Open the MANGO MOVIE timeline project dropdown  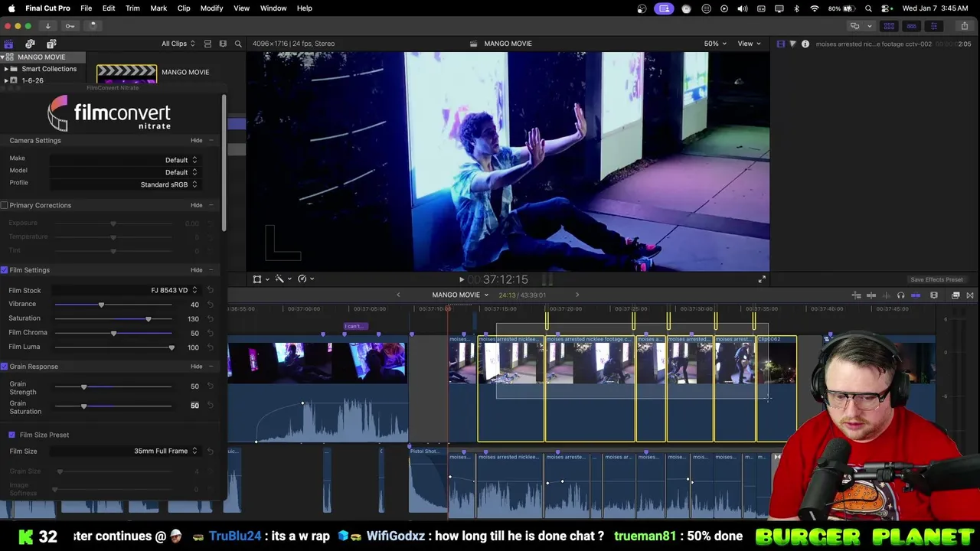click(x=460, y=295)
